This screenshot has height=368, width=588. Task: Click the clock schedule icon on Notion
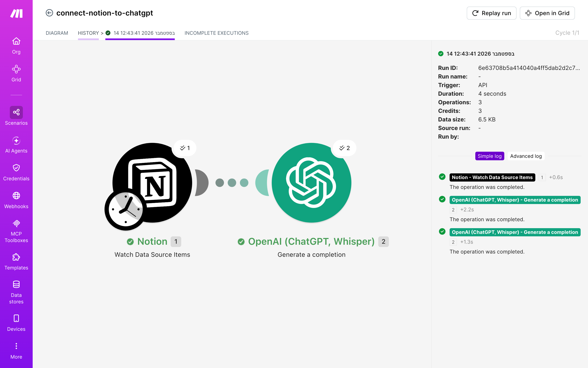126,209
